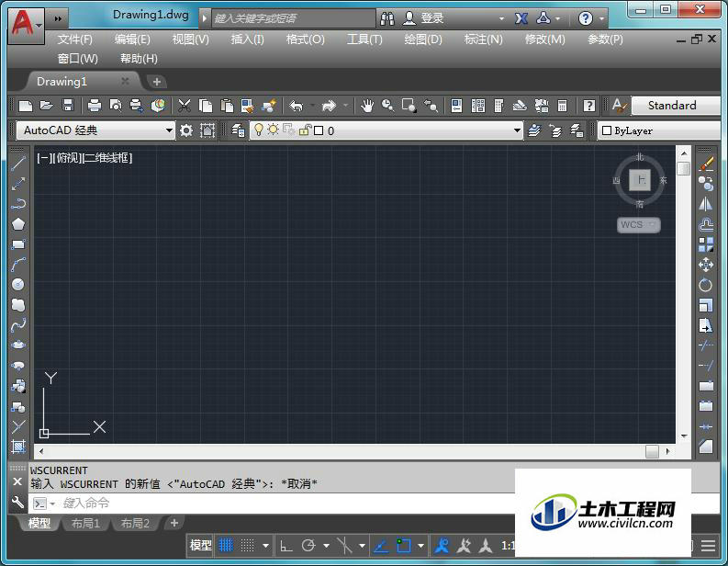Select the Rotate modify tool
The width and height of the screenshot is (728, 566).
click(x=706, y=285)
